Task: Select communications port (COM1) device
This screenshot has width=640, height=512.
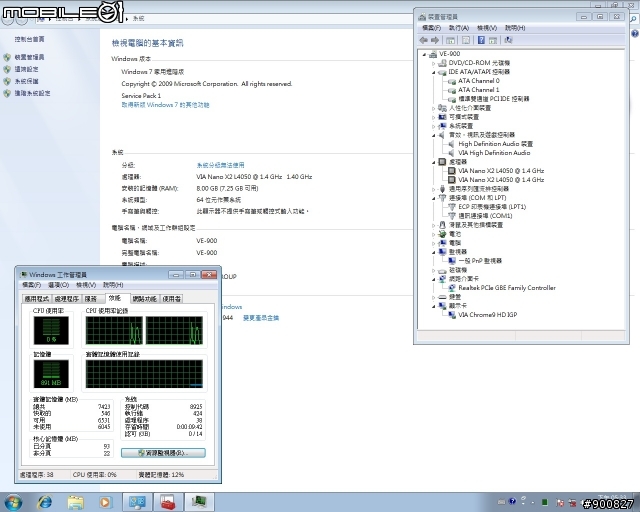Action: [x=485, y=216]
